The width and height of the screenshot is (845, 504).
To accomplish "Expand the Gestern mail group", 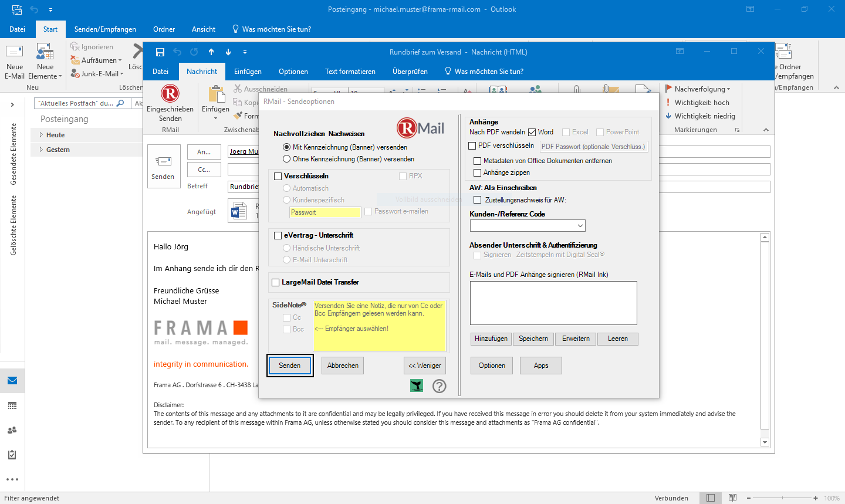I will 41,150.
